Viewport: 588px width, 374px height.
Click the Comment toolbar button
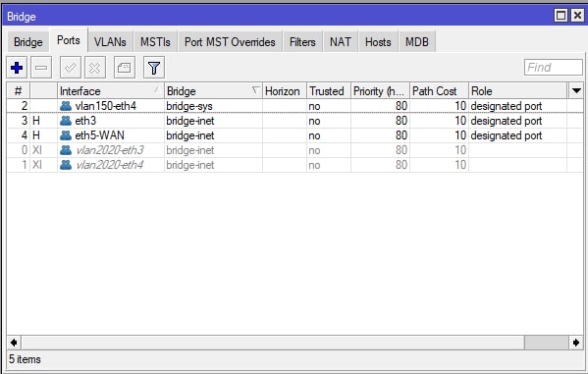124,68
